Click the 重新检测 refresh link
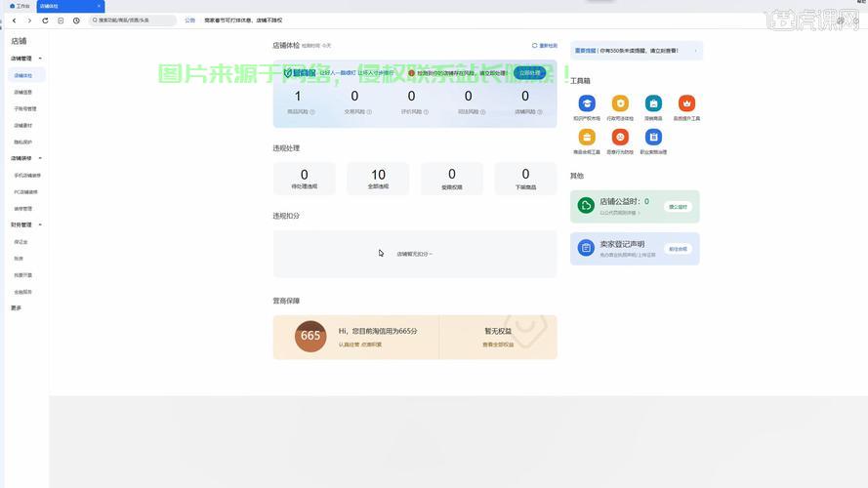This screenshot has height=488, width=868. (x=545, y=45)
